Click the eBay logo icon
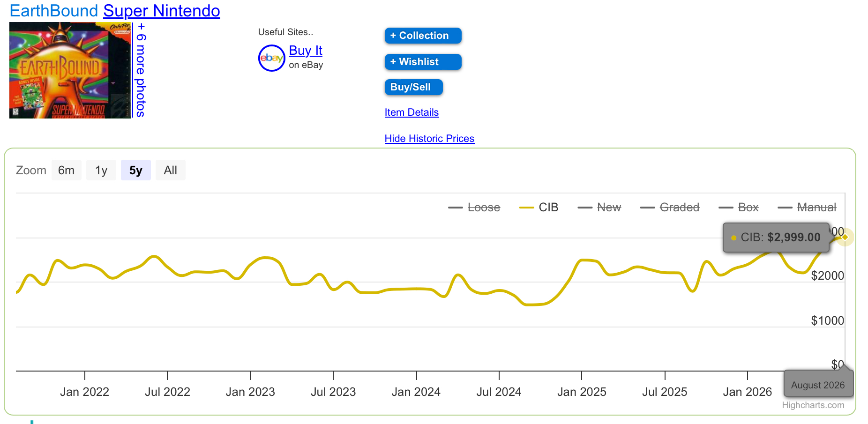 click(x=272, y=58)
